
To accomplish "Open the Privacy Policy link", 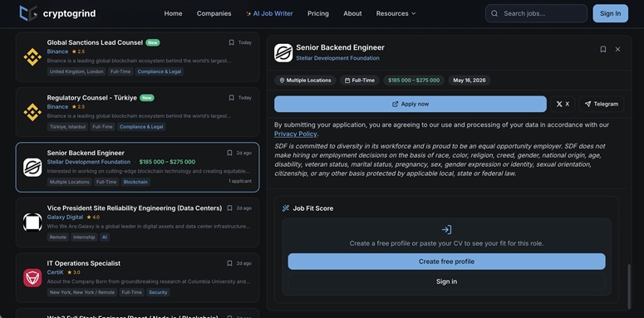I will [x=295, y=134].
